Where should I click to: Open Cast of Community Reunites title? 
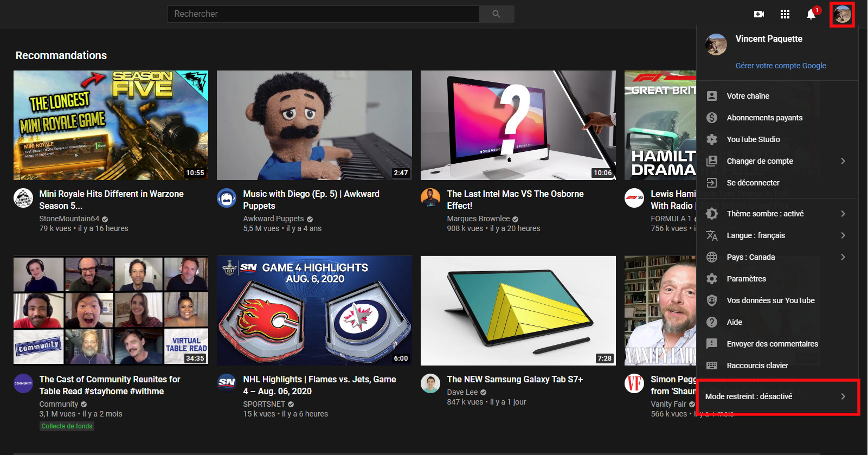110,385
